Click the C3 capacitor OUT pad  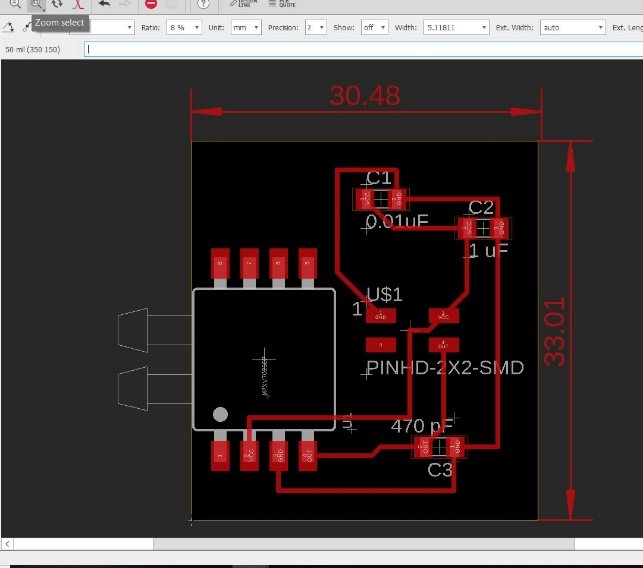pos(423,447)
